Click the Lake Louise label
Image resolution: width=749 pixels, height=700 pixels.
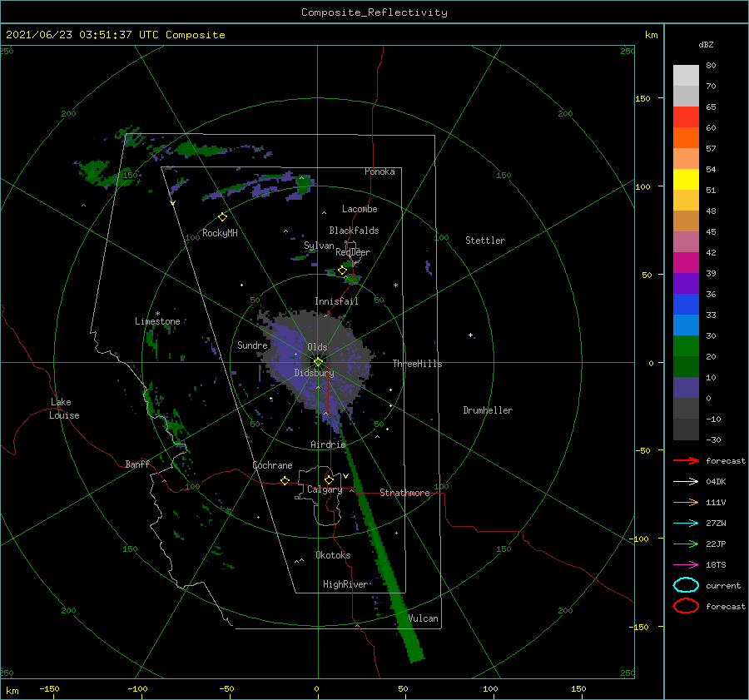pos(64,409)
